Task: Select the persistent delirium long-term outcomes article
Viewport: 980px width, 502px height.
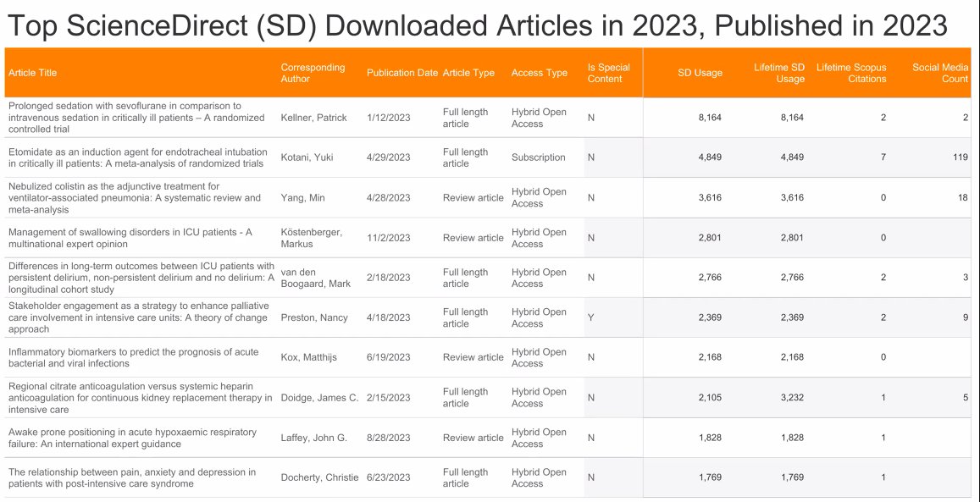Action: pyautogui.click(x=141, y=277)
